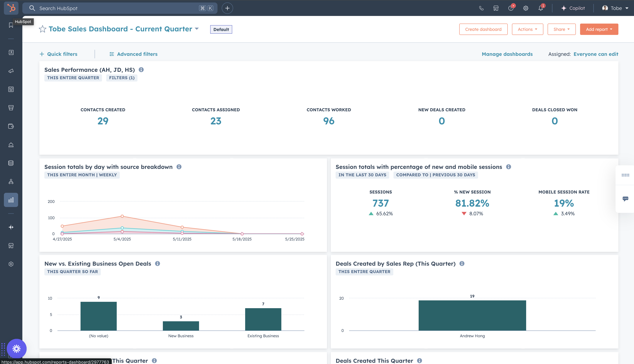This screenshot has width=634, height=364.
Task: Open the Sales sidebar icon
Action: point(11,108)
